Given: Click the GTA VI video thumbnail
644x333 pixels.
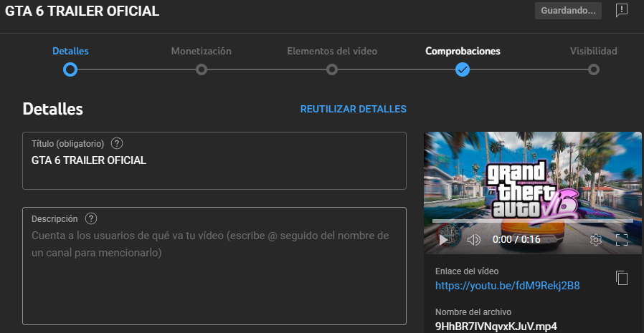Looking at the screenshot, I should point(533,193).
